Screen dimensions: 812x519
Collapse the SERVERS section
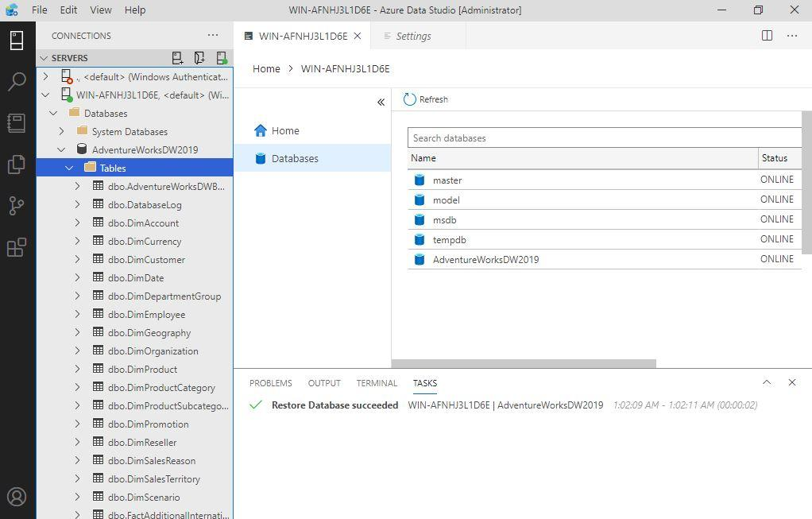pos(44,58)
